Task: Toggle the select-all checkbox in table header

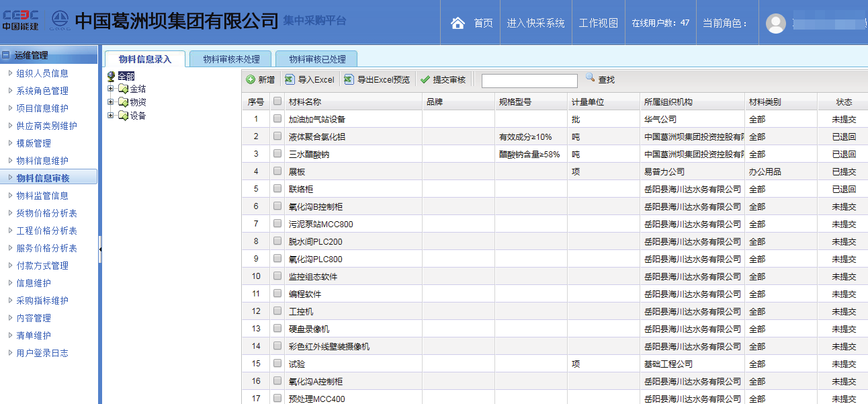Action: (x=277, y=102)
